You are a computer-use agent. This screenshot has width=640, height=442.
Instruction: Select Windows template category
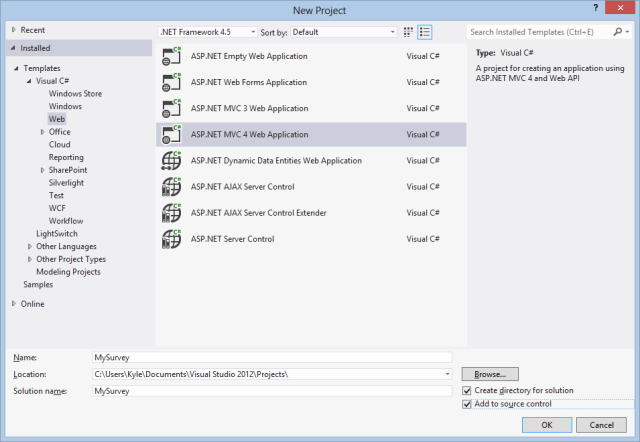65,106
